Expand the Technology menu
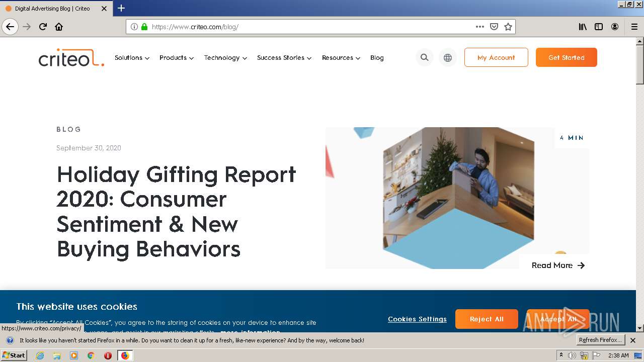Screen dimensions: 644x362 [225, 58]
